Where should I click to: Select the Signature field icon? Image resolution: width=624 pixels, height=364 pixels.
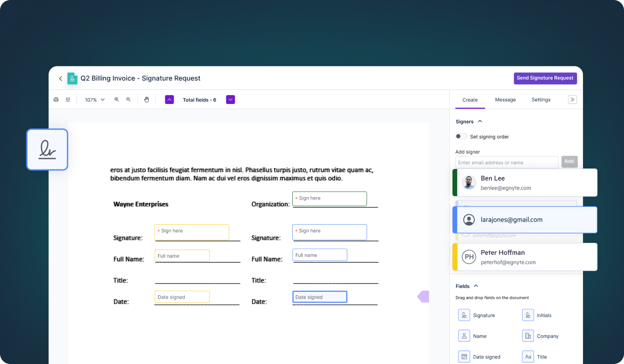(464, 315)
